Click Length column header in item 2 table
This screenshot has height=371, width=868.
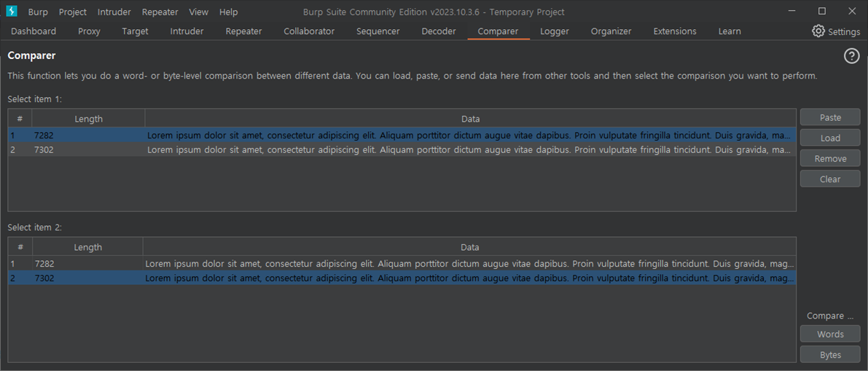tap(87, 247)
